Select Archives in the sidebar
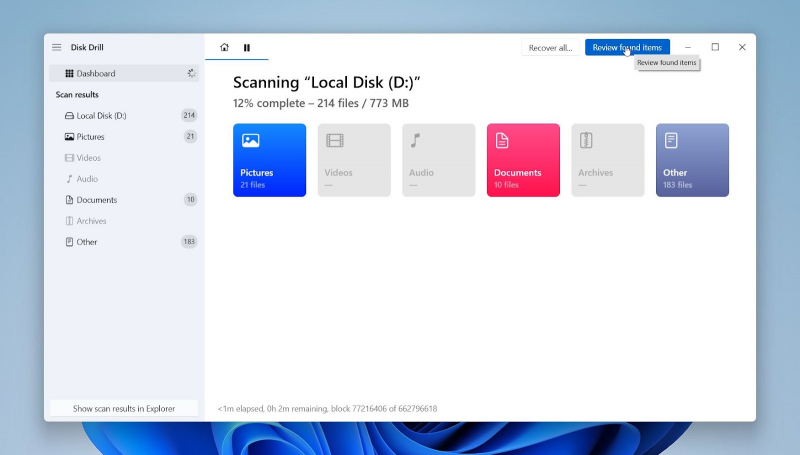Screen dimensions: 800x455 [x=124, y=221]
